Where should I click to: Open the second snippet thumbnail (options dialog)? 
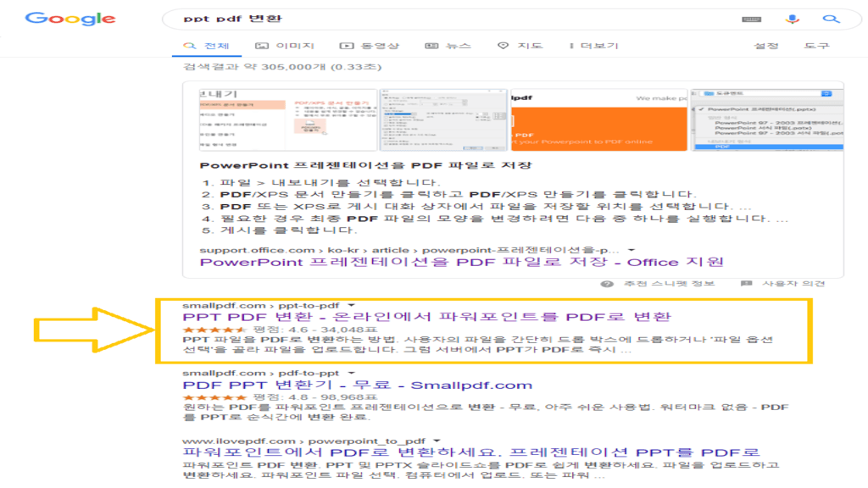(x=443, y=119)
